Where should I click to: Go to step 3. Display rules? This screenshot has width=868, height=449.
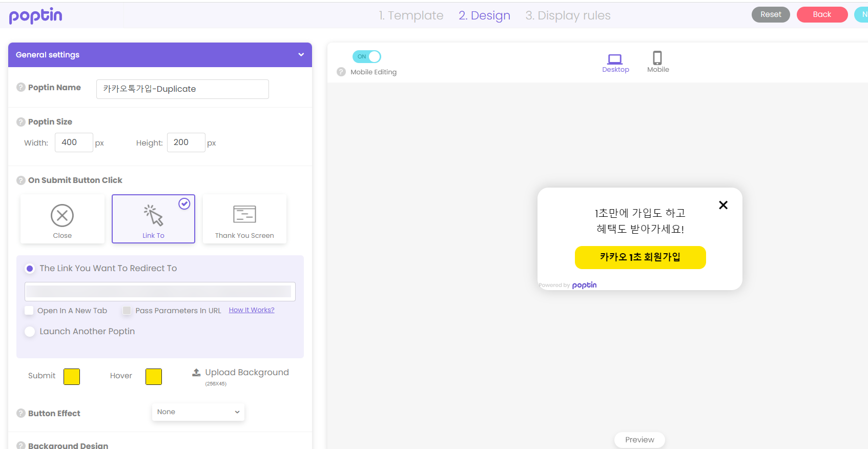point(568,15)
